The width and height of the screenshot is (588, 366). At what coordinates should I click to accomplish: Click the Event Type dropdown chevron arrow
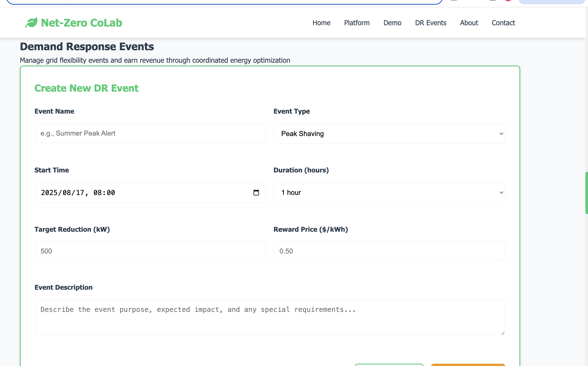[x=501, y=134]
